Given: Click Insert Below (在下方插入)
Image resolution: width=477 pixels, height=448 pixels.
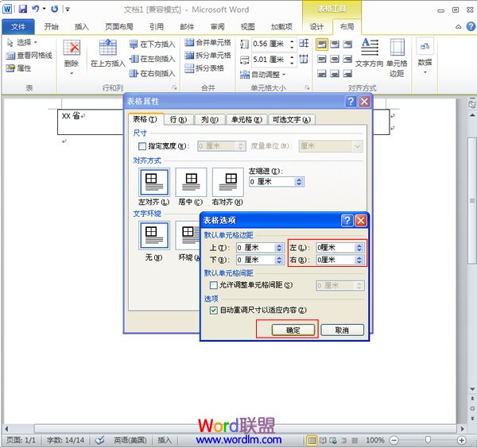Looking at the screenshot, I should (x=152, y=44).
